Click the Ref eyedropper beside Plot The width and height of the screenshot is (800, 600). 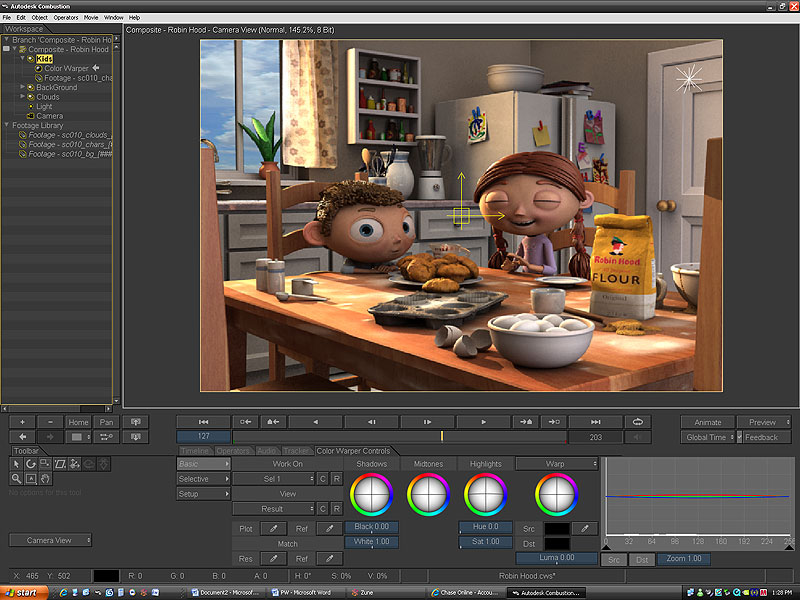(330, 529)
